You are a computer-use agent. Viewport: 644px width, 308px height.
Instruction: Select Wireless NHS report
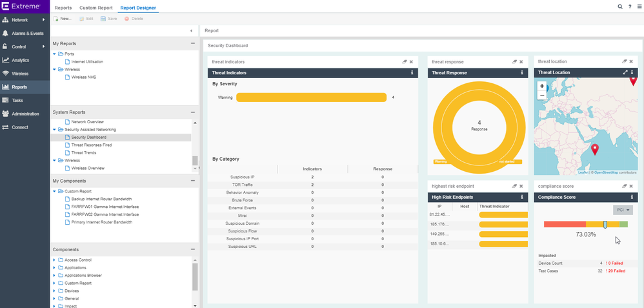[84, 77]
